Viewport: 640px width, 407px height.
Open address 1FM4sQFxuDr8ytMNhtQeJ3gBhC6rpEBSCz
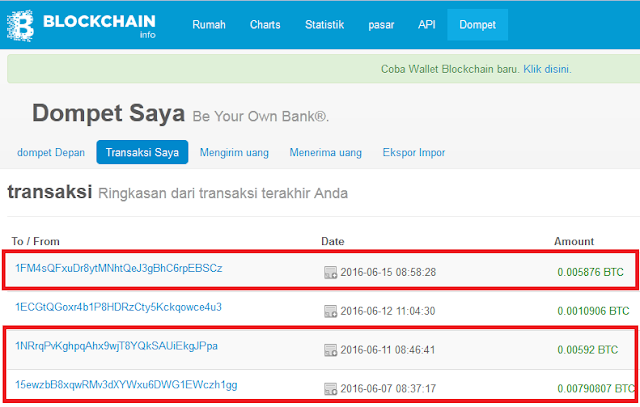(119, 268)
